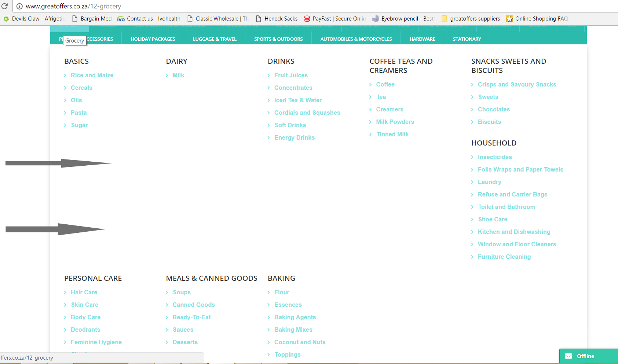Open the Milk link under Dairy
The width and height of the screenshot is (618, 364).
tap(178, 75)
